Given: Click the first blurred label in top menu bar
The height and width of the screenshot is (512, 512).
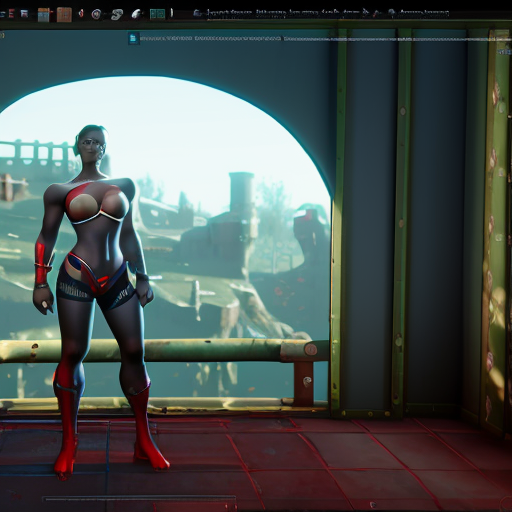Looking at the screenshot, I should [229, 13].
